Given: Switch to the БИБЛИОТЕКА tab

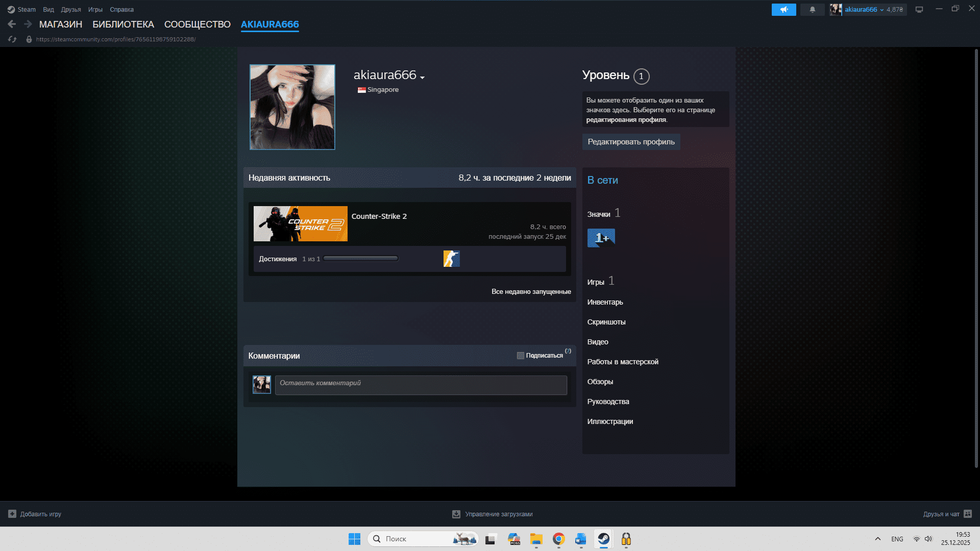Looking at the screenshot, I should pyautogui.click(x=123, y=24).
